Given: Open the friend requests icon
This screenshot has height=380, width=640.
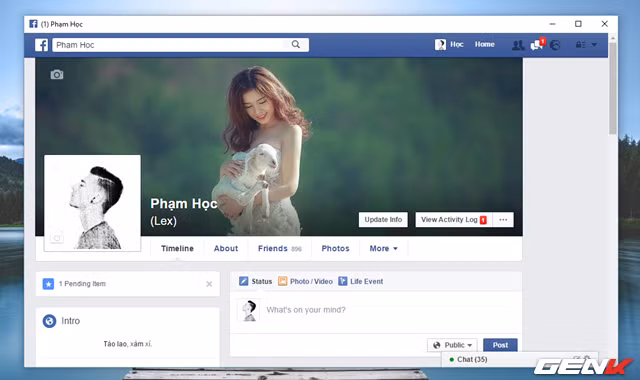Looking at the screenshot, I should [x=518, y=45].
